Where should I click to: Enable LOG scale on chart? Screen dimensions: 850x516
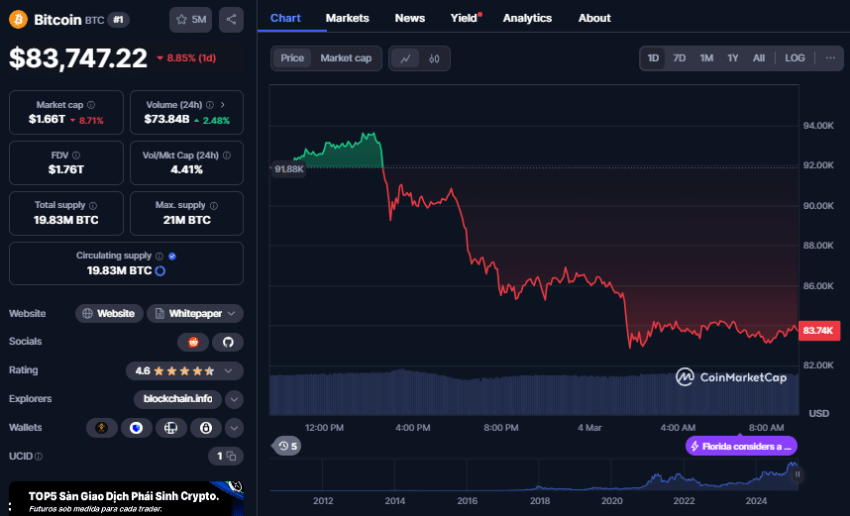click(794, 58)
